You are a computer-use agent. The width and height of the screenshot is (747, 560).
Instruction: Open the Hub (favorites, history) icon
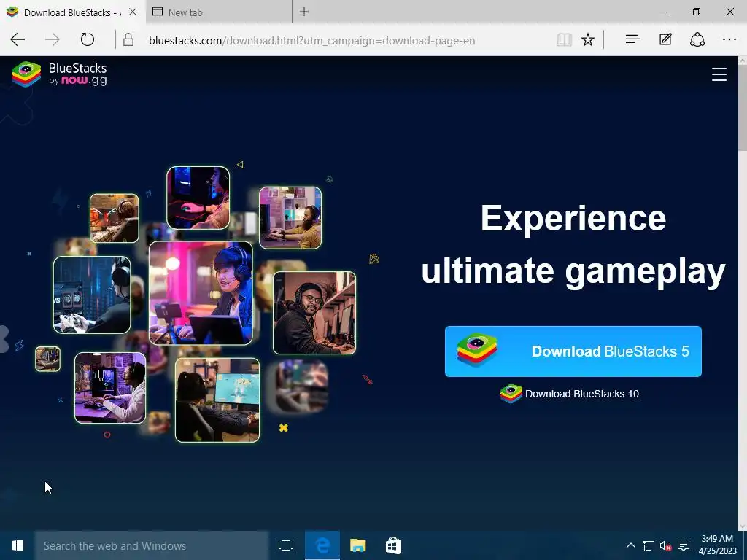(632, 39)
